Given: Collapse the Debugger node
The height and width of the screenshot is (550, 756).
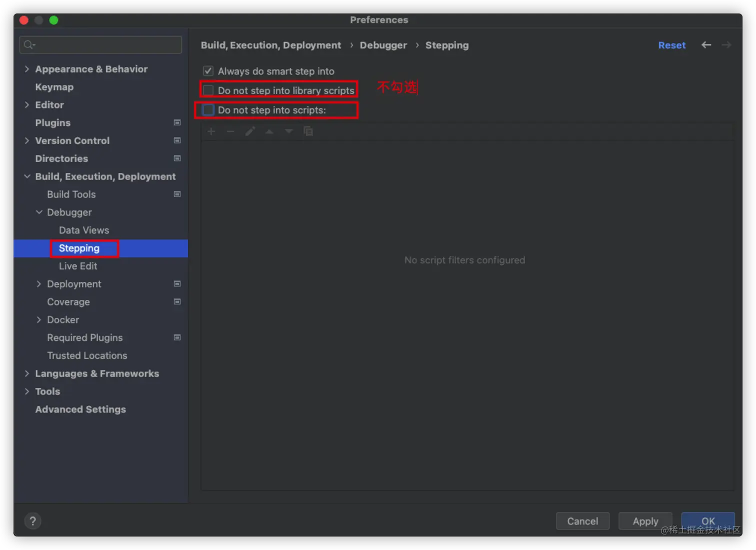Looking at the screenshot, I should pos(39,212).
